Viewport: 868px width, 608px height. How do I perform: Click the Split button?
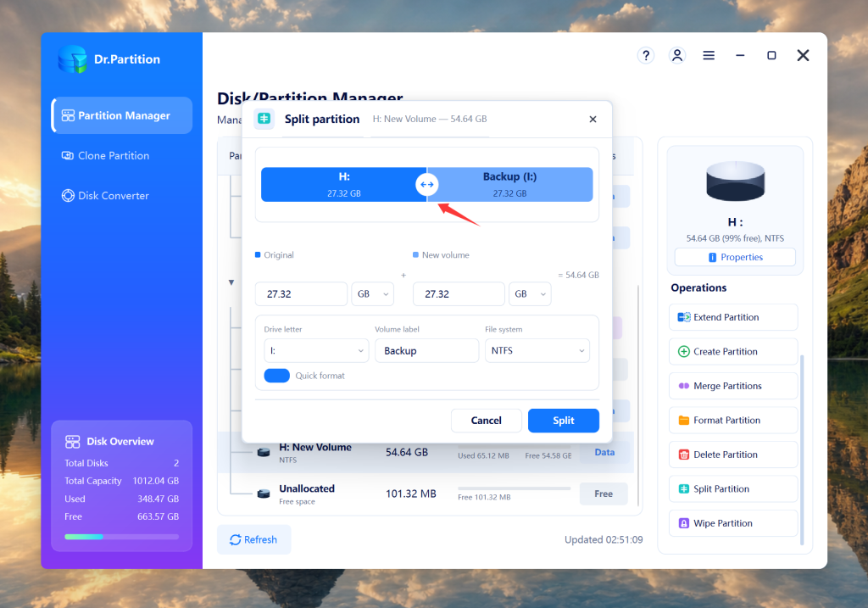[564, 421]
